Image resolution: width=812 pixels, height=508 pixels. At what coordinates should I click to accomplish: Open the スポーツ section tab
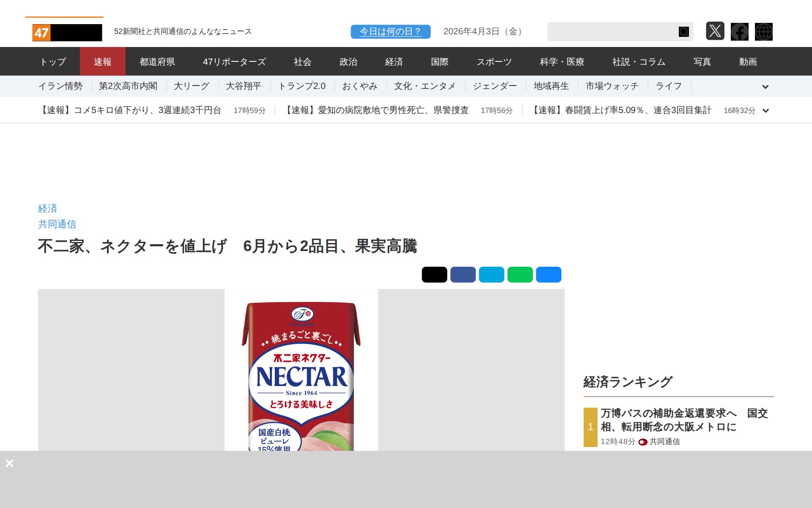[494, 61]
